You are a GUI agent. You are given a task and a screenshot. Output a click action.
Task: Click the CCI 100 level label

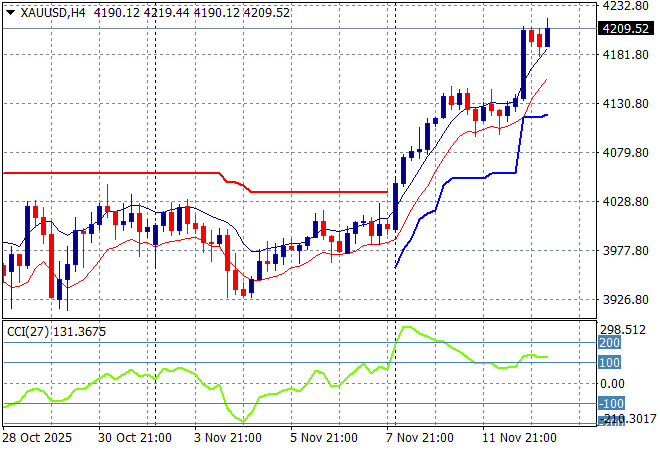coord(609,362)
